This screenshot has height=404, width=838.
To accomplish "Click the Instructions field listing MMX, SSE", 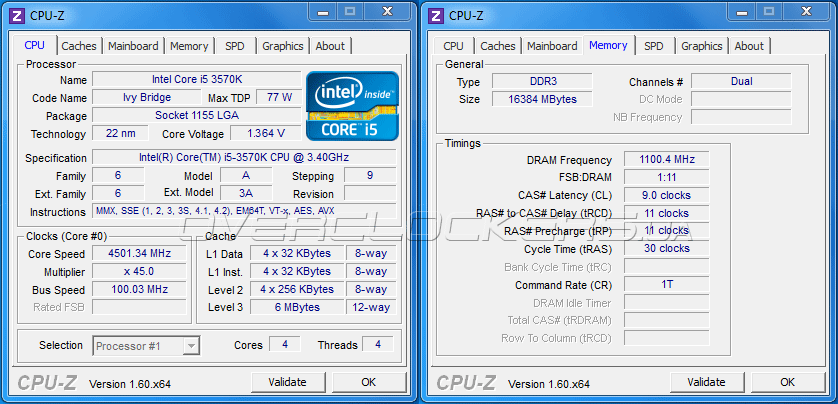I will 244,211.
